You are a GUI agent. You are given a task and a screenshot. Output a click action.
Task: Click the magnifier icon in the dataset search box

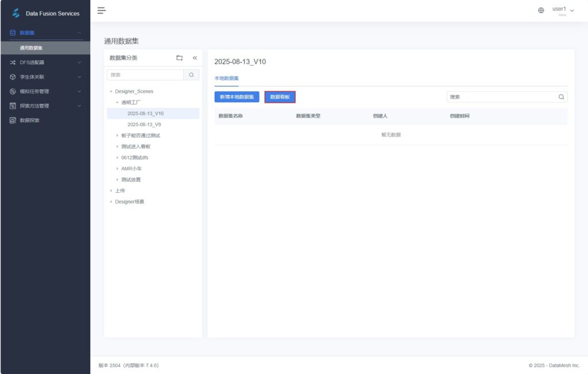[x=561, y=97]
